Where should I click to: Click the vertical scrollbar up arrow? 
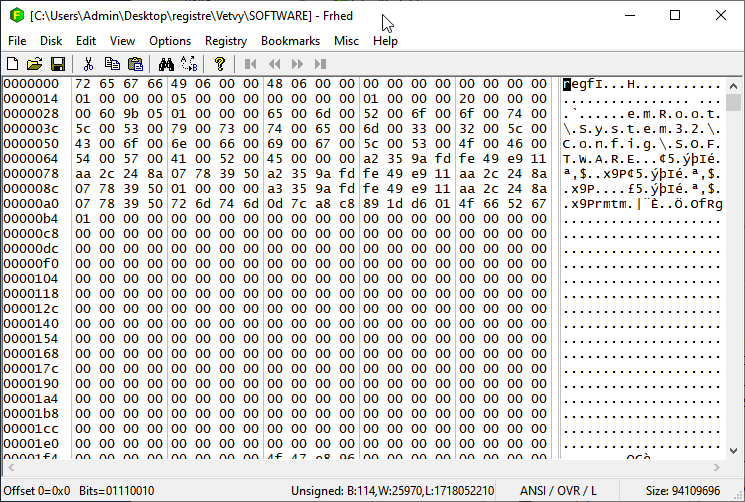click(734, 85)
